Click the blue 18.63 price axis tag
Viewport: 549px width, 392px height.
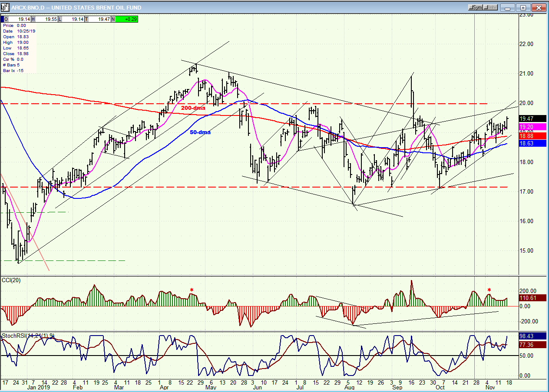coord(532,143)
